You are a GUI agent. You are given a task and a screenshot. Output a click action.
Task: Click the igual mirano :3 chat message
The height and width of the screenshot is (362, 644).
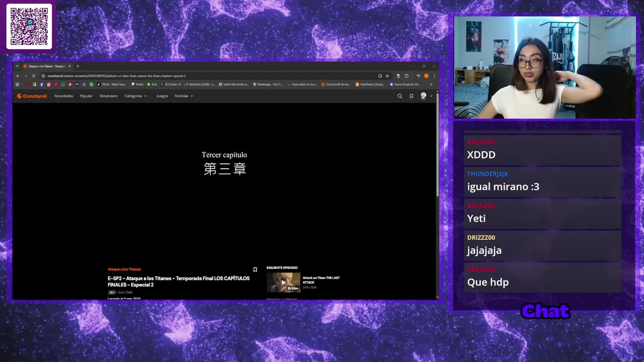pyautogui.click(x=503, y=187)
